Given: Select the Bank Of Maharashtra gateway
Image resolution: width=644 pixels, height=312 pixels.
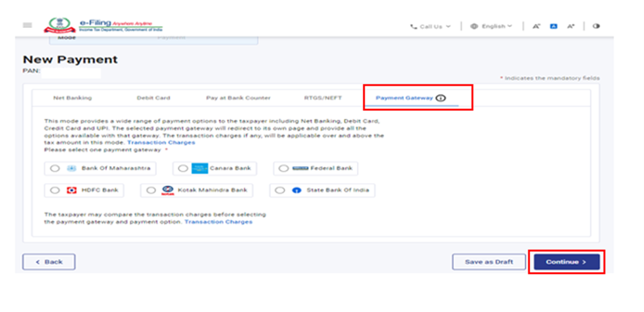Looking at the screenshot, I should point(55,168).
